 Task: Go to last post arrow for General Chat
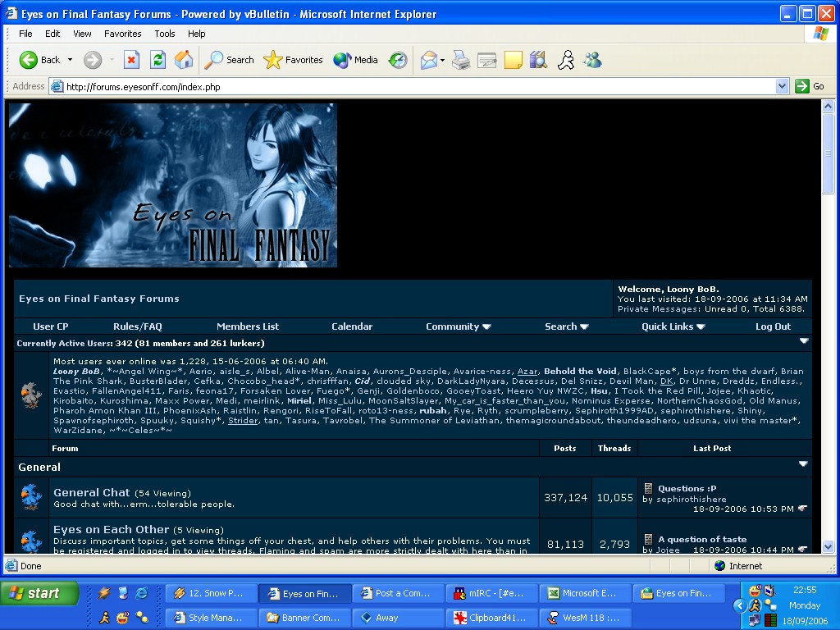pos(802,508)
